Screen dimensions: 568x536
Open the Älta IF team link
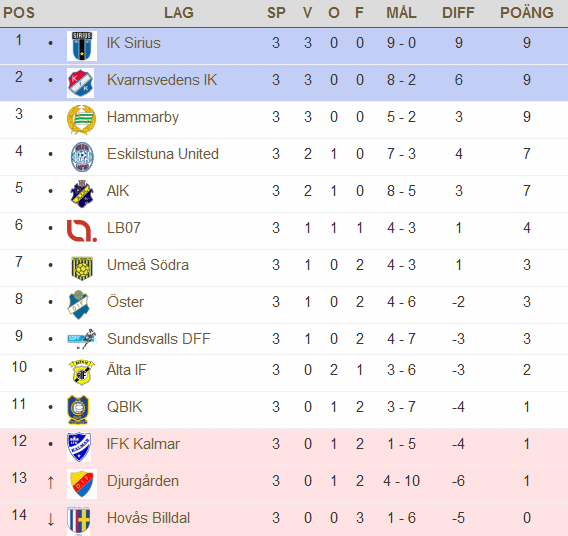point(126,370)
